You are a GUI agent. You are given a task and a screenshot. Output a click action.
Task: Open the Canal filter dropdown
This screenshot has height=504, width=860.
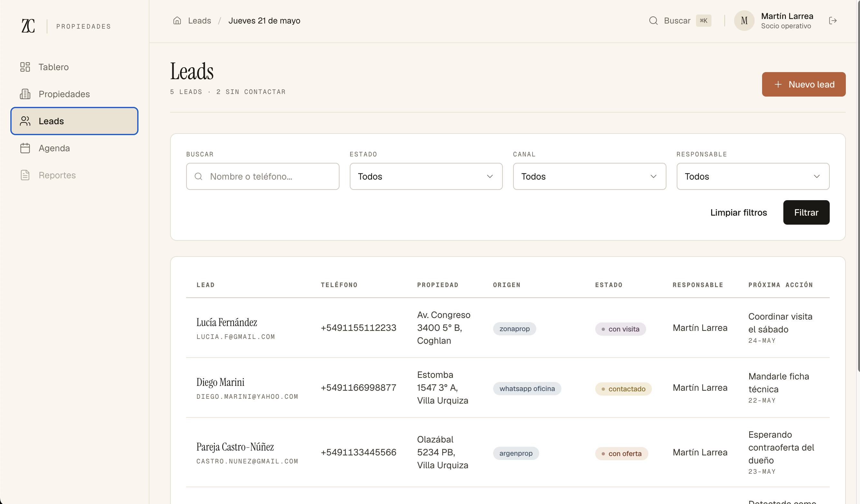589,176
